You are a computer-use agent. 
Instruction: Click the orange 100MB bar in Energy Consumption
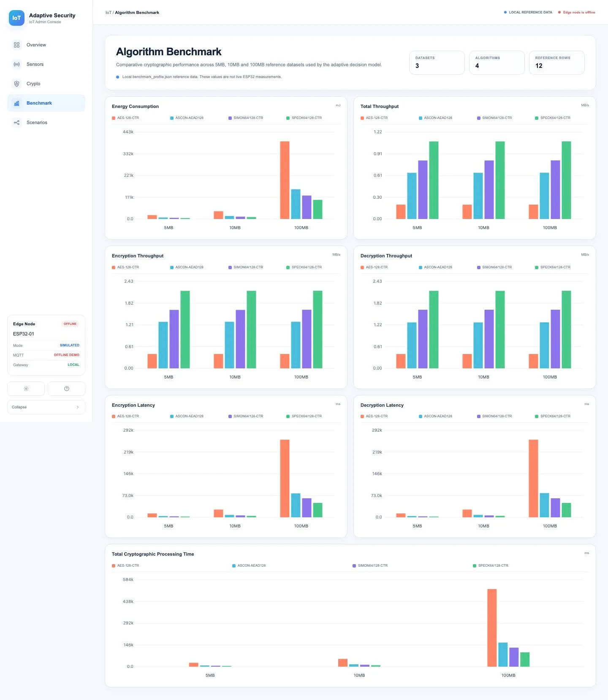click(x=285, y=180)
